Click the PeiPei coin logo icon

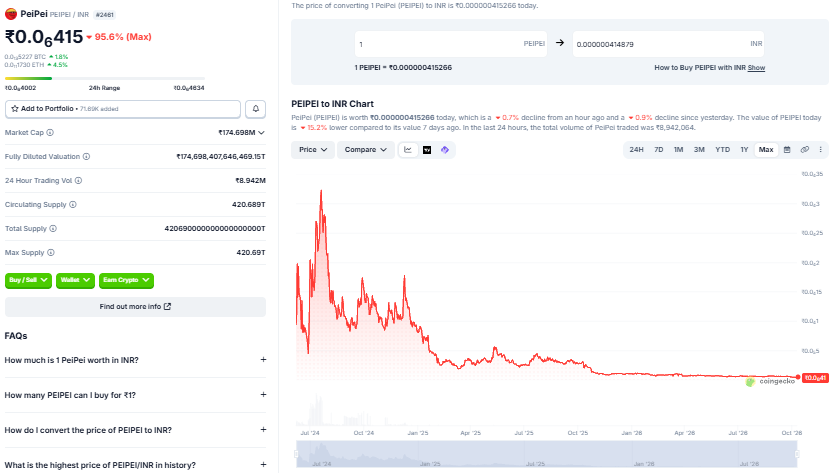click(11, 14)
